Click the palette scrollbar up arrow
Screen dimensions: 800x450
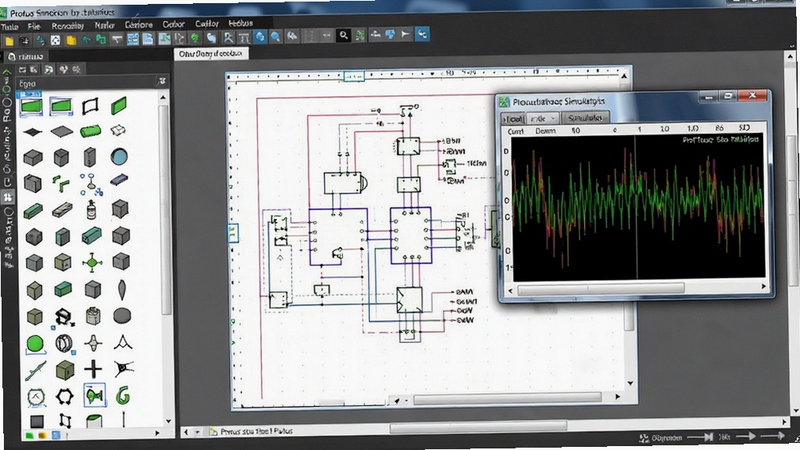click(163, 97)
